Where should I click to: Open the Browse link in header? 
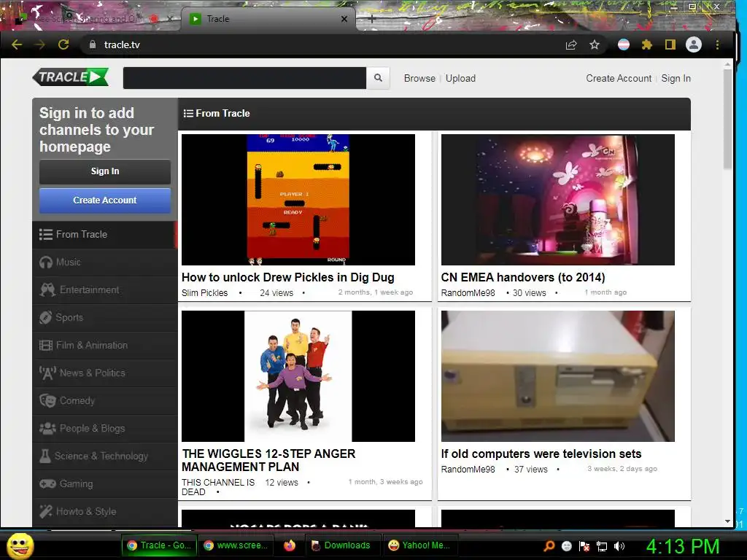pyautogui.click(x=419, y=78)
